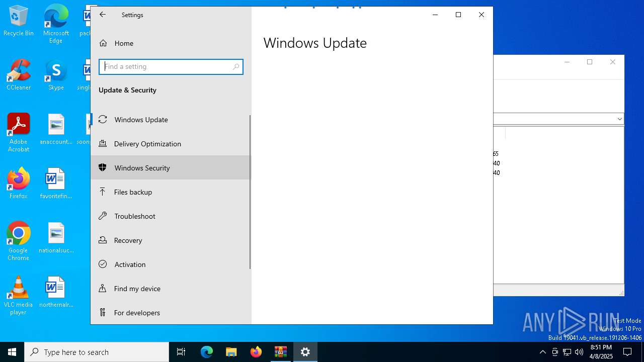Select Windows Update in sidebar

tap(171, 120)
